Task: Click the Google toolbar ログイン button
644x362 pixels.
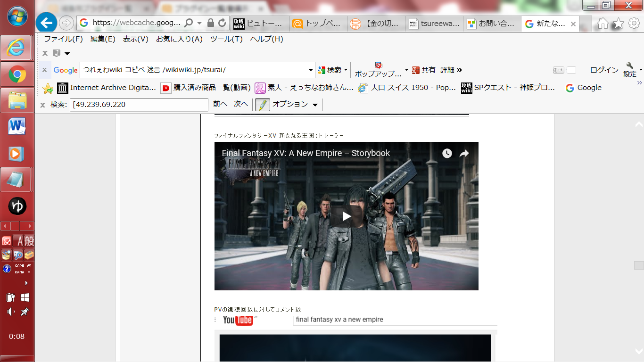Action: point(604,70)
